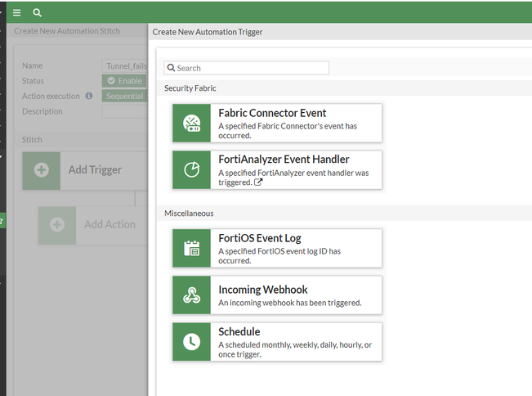Viewport: 532px width, 396px height.
Task: Click the Fabric Connector Event icon
Action: (192, 123)
